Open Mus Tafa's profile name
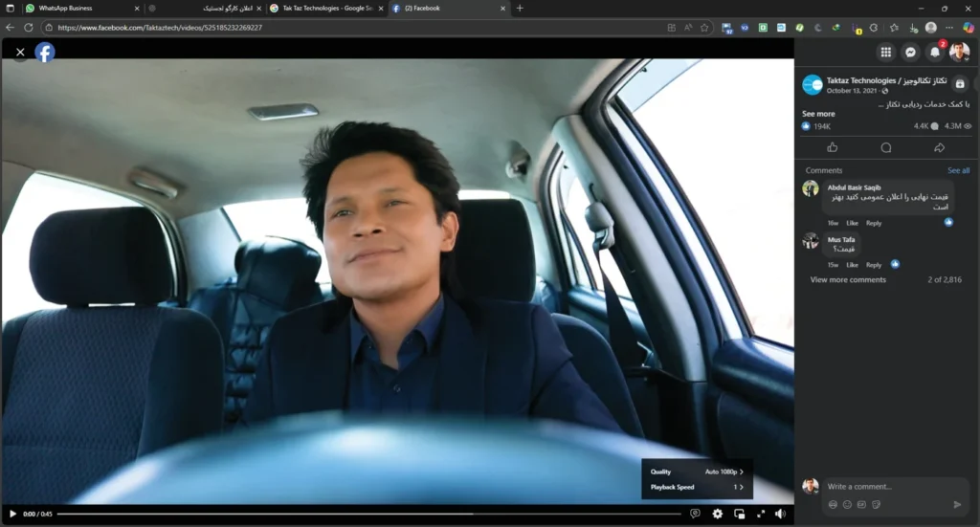 pos(840,240)
